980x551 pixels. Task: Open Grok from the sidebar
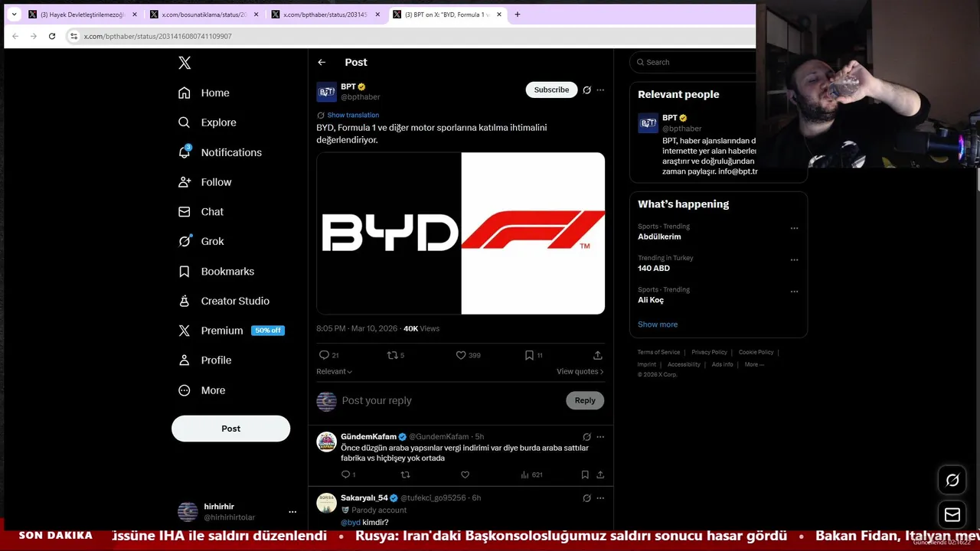coord(201,241)
